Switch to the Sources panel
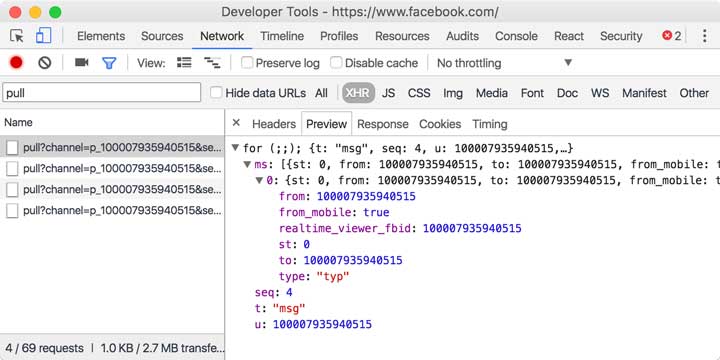The image size is (720, 360). click(162, 36)
